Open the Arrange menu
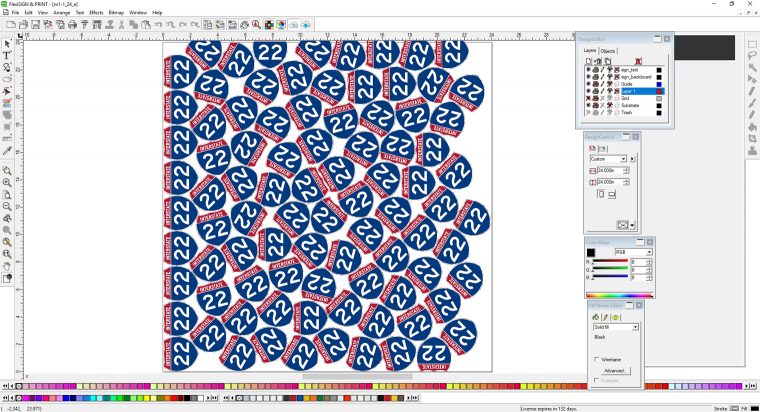This screenshot has width=760, height=412. coord(62,13)
